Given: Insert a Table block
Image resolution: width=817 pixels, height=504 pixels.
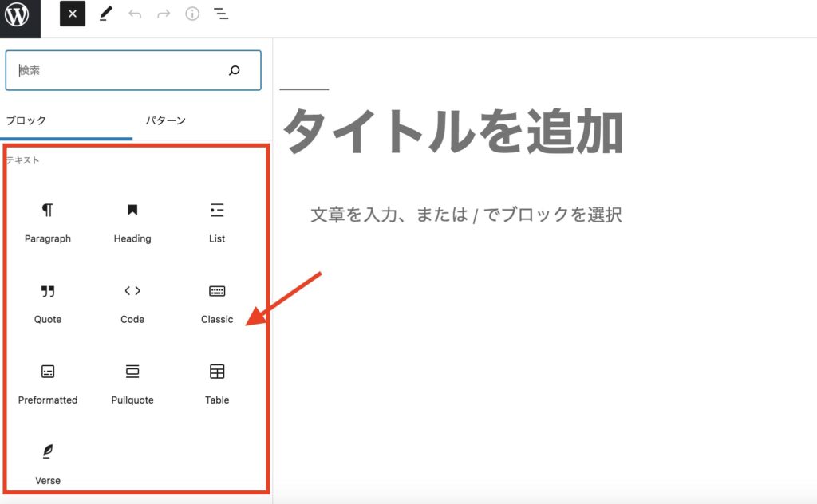Looking at the screenshot, I should tap(217, 384).
